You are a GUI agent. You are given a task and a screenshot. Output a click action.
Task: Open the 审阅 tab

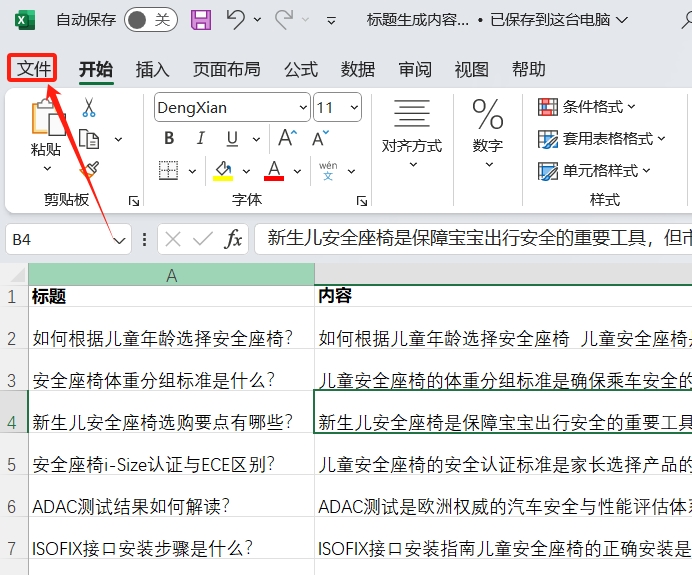(x=415, y=69)
